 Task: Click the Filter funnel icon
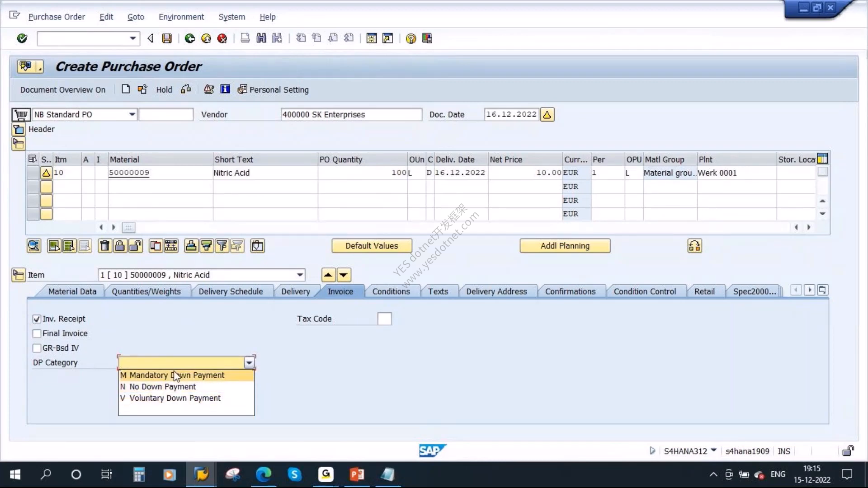(x=222, y=246)
